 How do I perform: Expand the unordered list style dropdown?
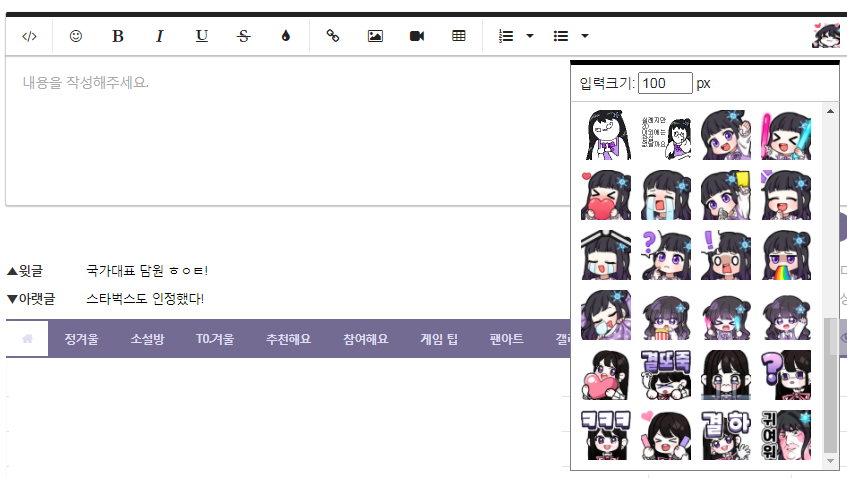pos(584,36)
